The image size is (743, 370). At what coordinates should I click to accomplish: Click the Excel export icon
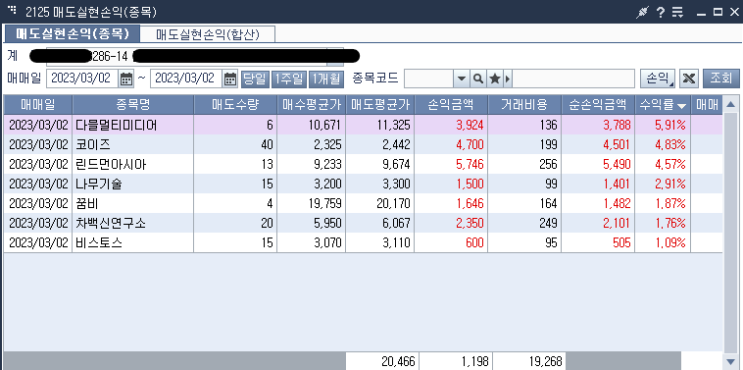tap(689, 79)
